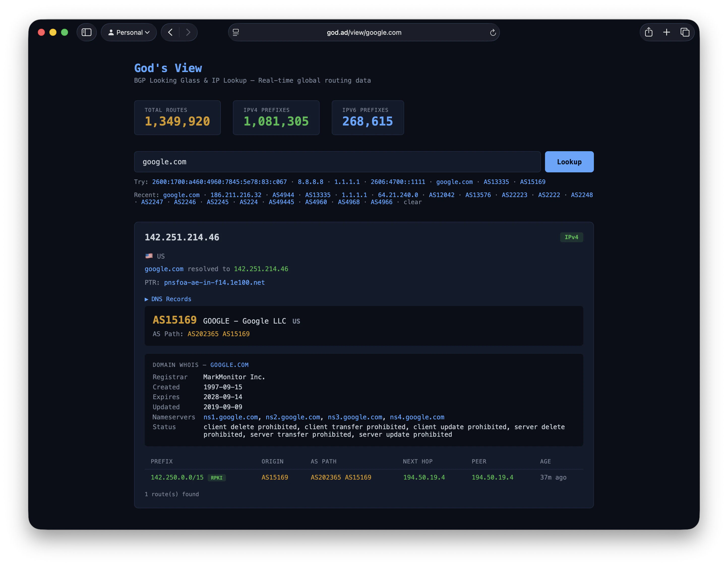Open the Personal profile dropdown
728x567 pixels.
(129, 32)
